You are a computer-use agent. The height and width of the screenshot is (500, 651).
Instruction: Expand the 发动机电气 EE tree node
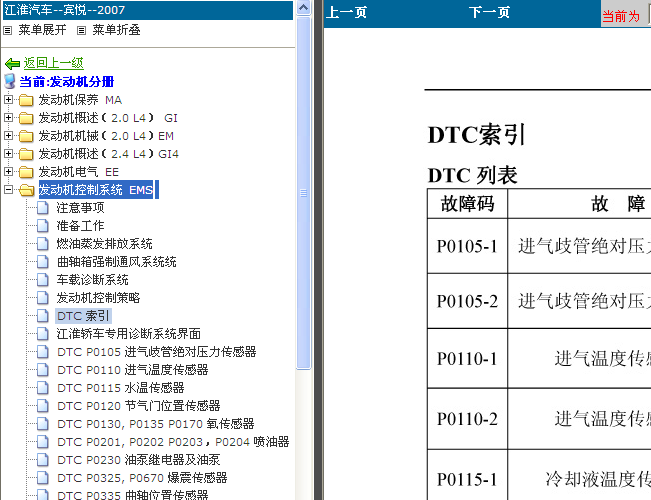click(x=8, y=172)
